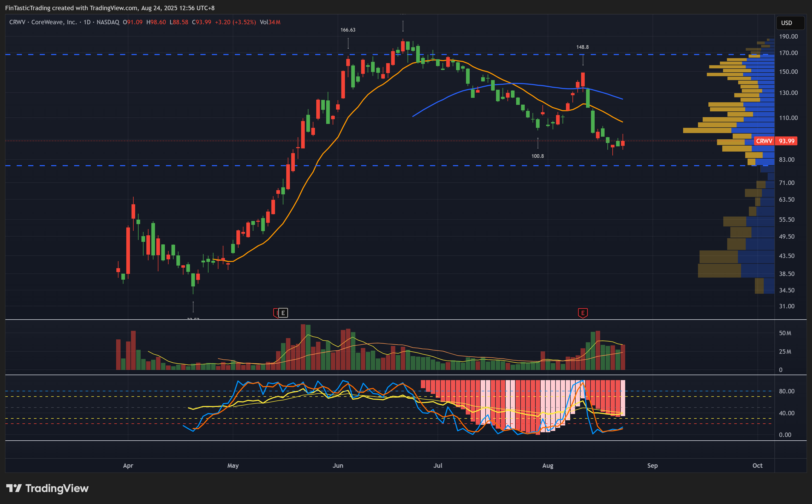Click the 148.8 peak price annotation
The width and height of the screenshot is (812, 504).
582,47
